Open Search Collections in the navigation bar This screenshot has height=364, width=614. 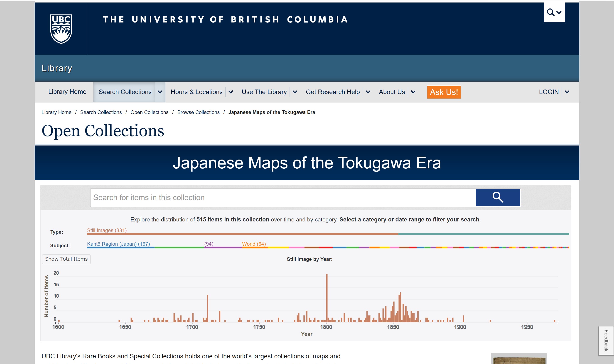click(x=125, y=92)
